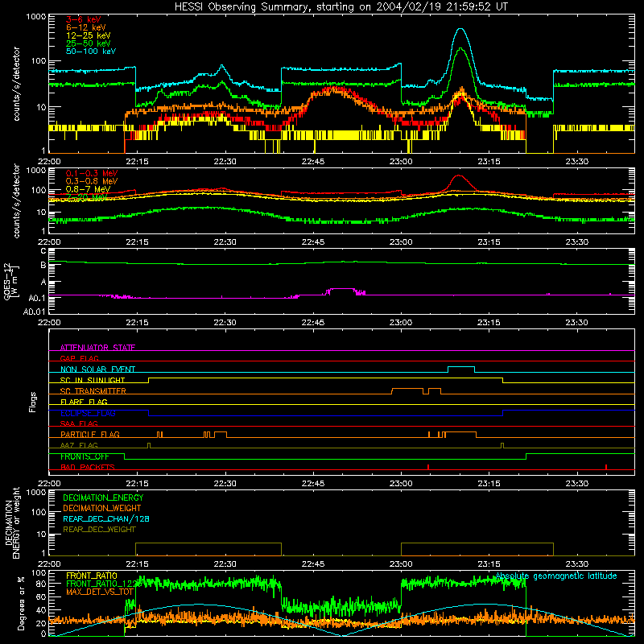Image resolution: width=644 pixels, height=644 pixels.
Task: Click counts/s/detector axis label of MeV panel
Action: tap(16, 200)
